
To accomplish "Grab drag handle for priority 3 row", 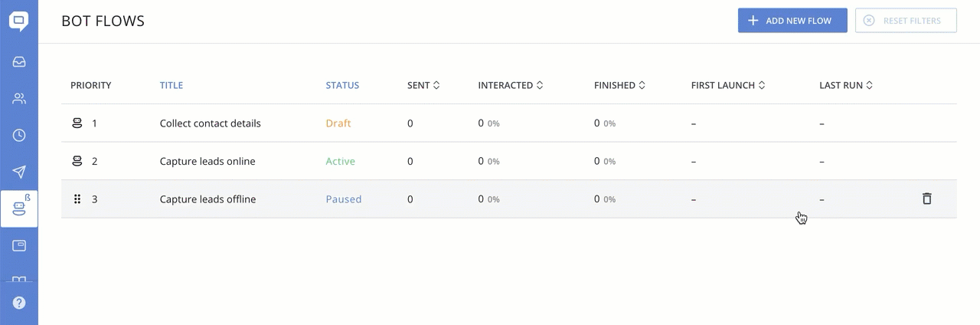I will click(77, 199).
